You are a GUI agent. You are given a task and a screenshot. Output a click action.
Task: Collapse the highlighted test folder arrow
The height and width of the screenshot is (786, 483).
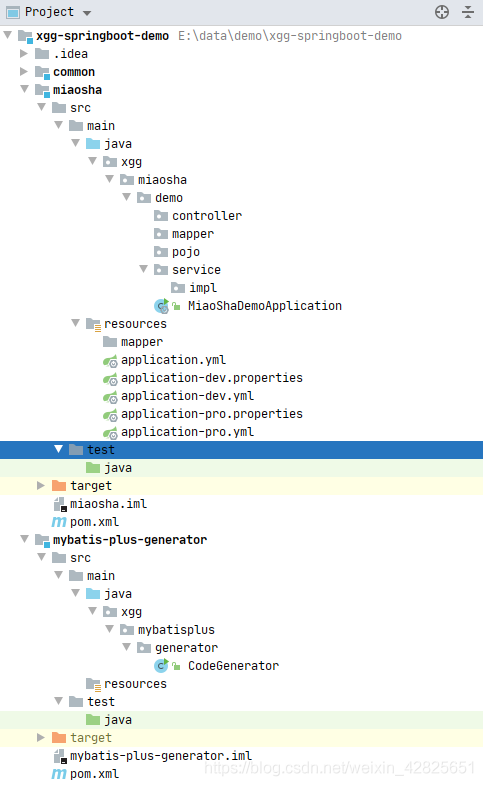coord(59,449)
